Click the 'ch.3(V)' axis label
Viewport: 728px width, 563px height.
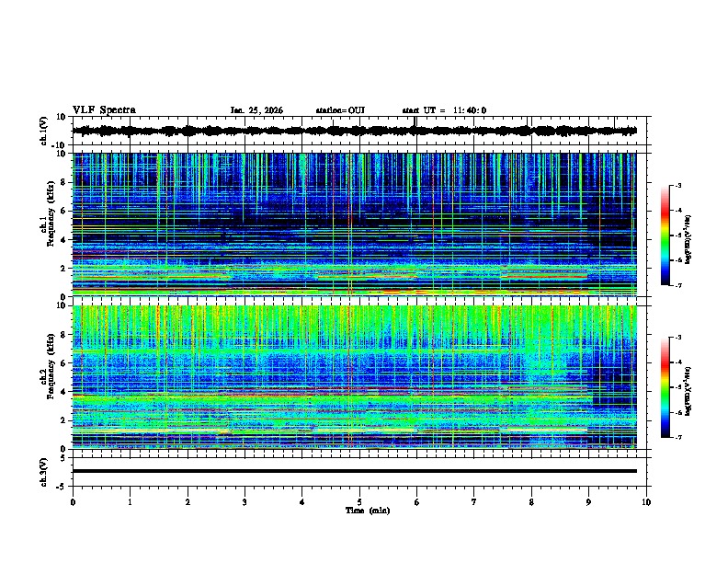[x=44, y=472]
